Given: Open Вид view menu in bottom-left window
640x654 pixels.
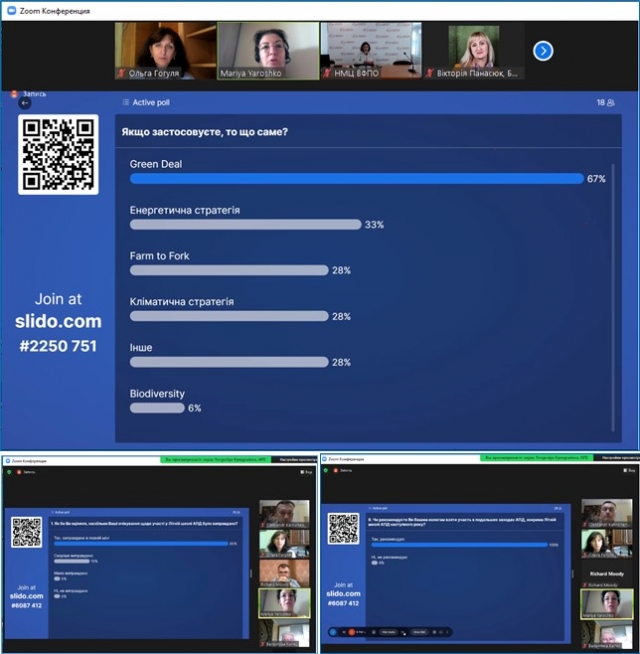Looking at the screenshot, I should click(306, 472).
